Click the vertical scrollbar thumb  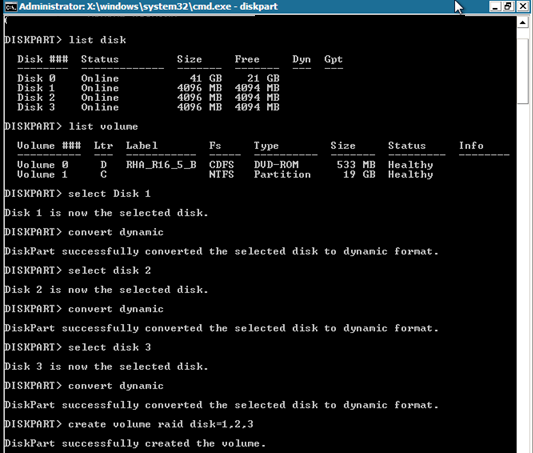523,71
